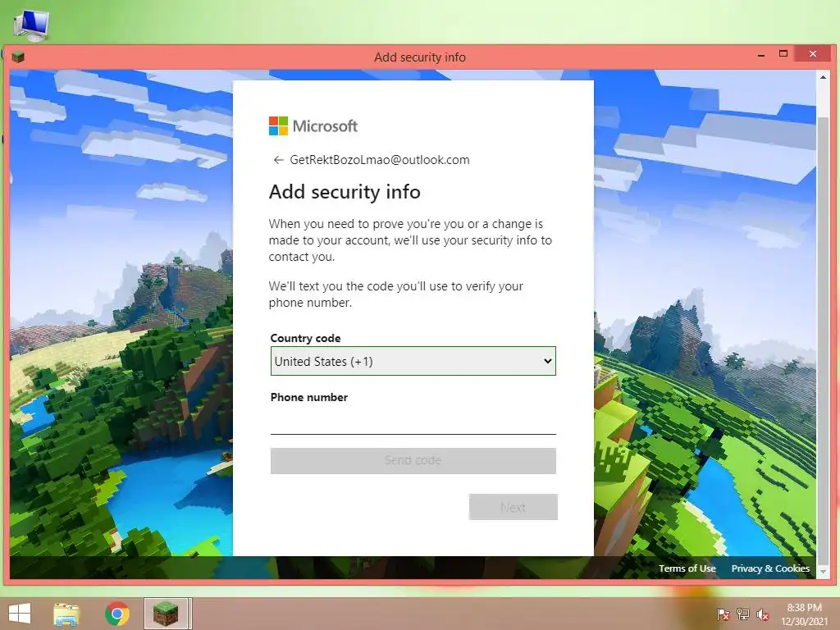The width and height of the screenshot is (840, 630).
Task: Close the Add security info window
Action: pos(813,54)
